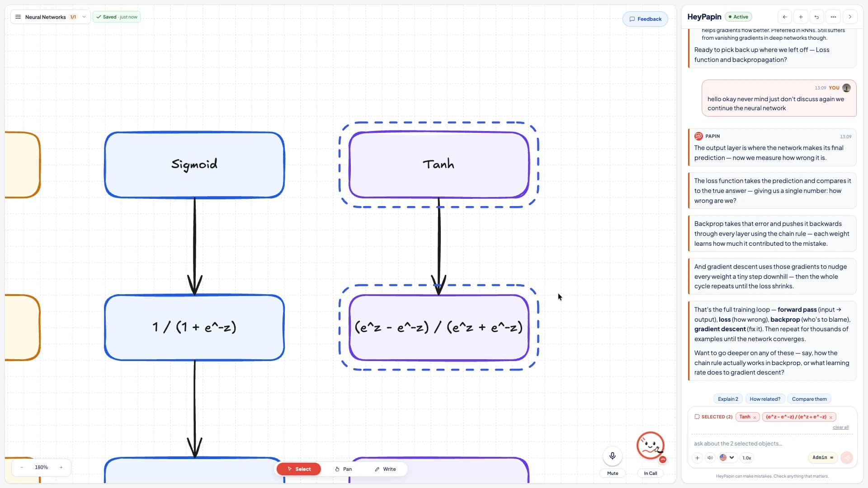This screenshot has width=868, height=488.
Task: Mute the microphone
Action: click(613, 456)
